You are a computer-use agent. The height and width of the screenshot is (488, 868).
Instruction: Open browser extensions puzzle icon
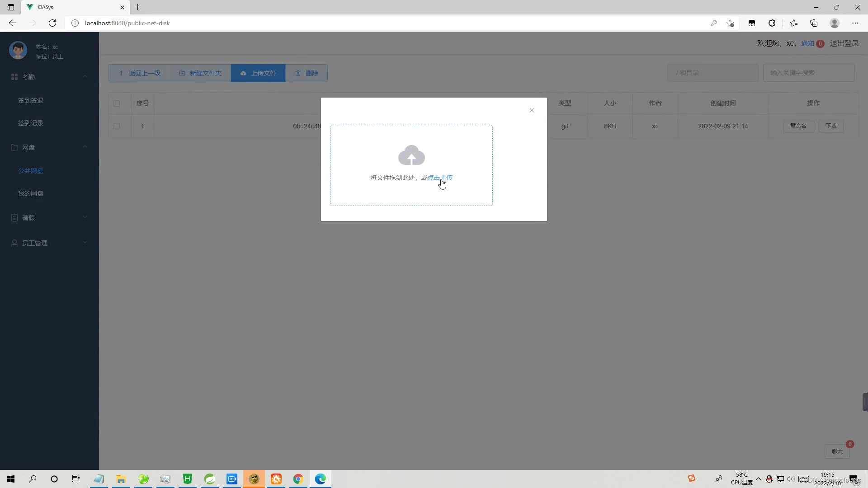pyautogui.click(x=772, y=23)
